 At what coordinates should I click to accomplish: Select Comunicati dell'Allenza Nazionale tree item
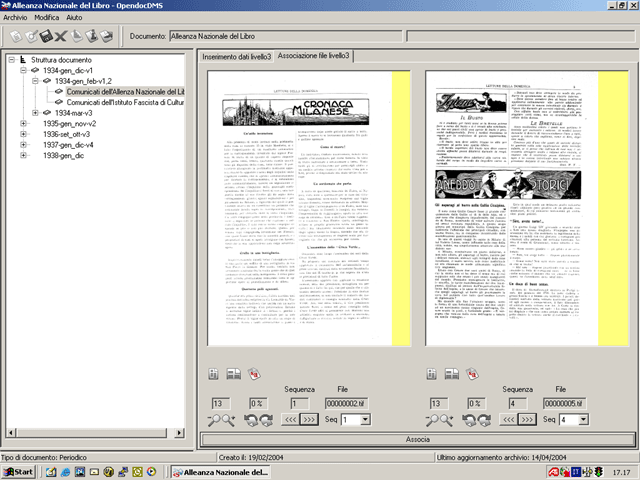pyautogui.click(x=125, y=91)
